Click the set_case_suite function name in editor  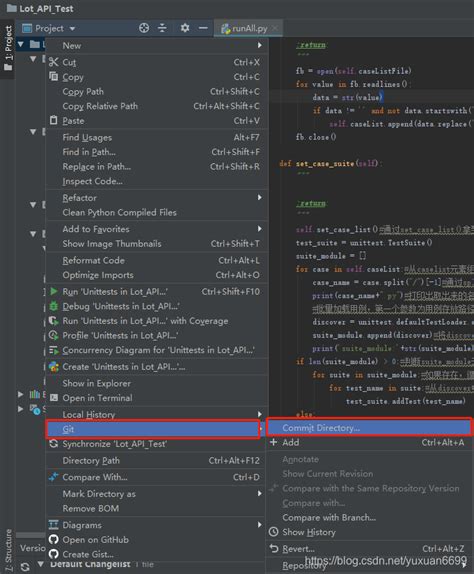pos(325,163)
